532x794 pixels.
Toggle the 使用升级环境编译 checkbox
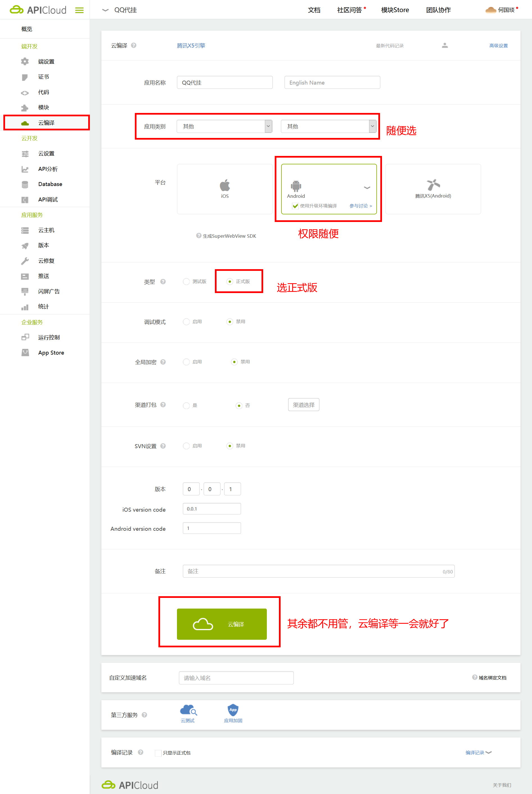[295, 206]
